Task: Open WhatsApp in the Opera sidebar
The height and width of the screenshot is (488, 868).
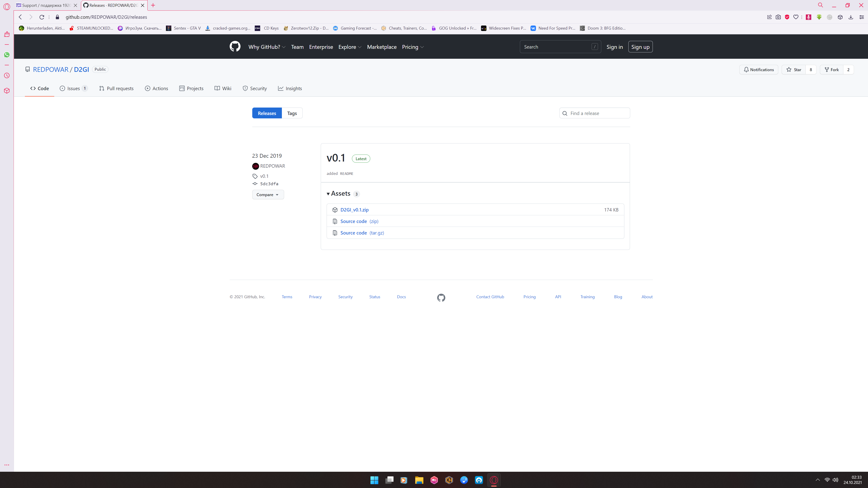Action: [7, 54]
